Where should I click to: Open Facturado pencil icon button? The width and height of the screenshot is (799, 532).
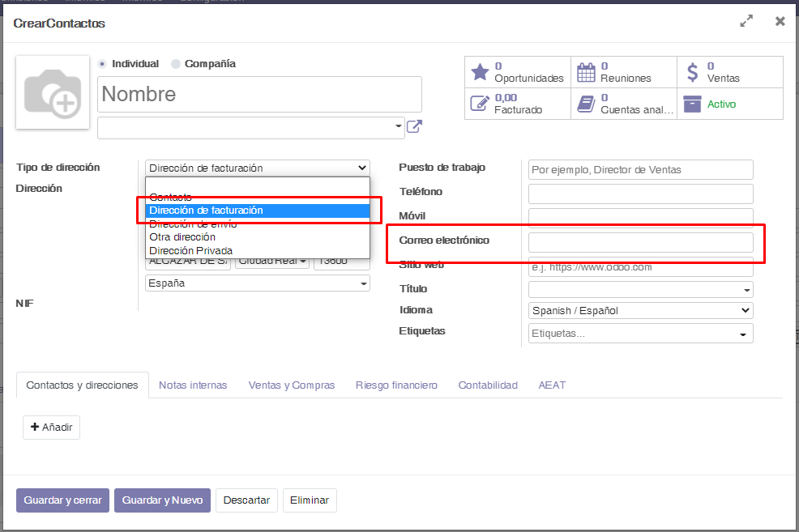(481, 104)
